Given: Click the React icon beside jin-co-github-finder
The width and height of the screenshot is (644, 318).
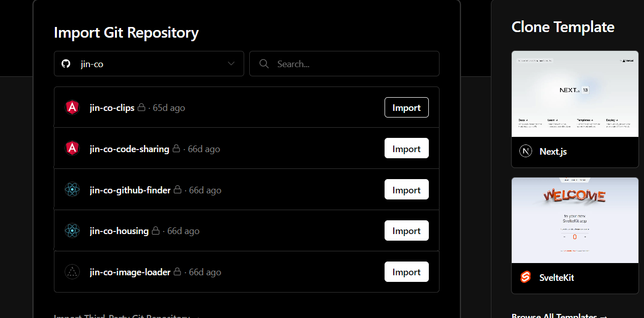Looking at the screenshot, I should point(72,190).
